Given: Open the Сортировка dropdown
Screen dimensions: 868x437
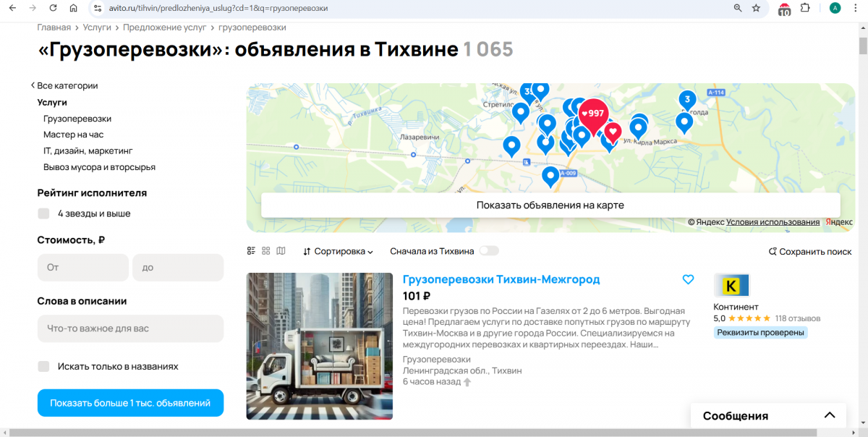Looking at the screenshot, I should [338, 251].
